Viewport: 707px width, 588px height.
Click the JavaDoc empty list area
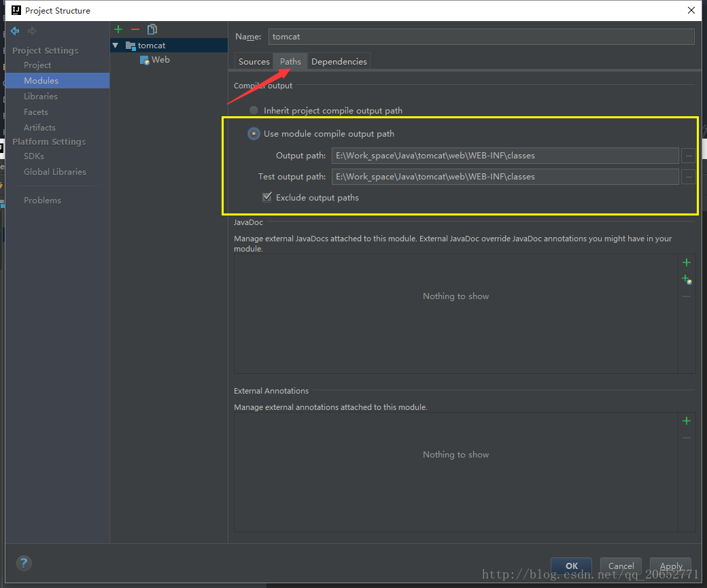[x=456, y=314]
